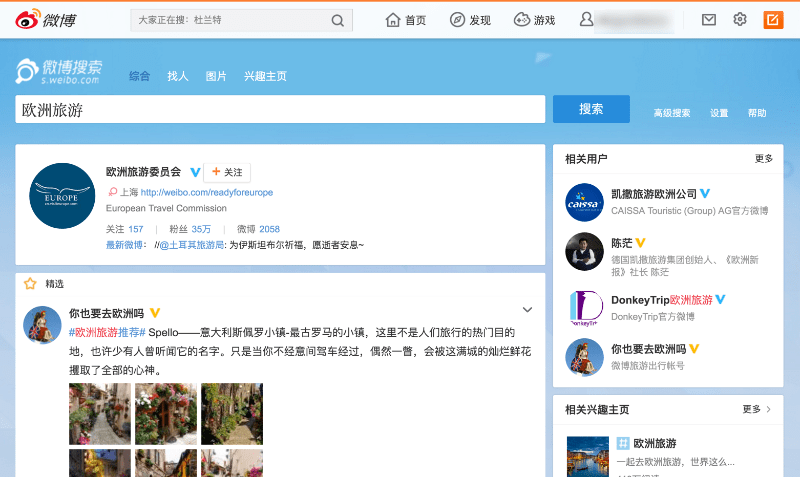
Task: Click verified badge beside 凯撒旅游欧洲公司
Action: (705, 194)
